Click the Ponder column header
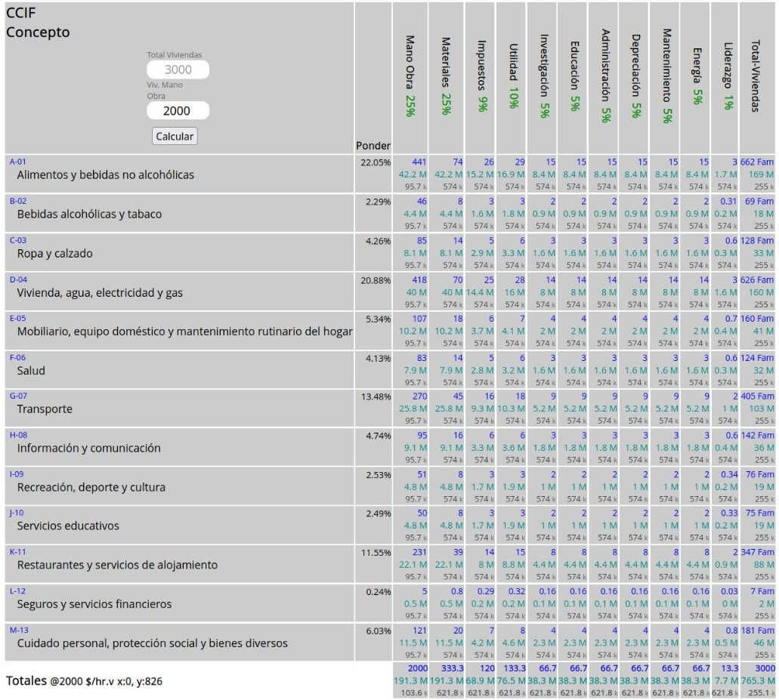This screenshot has height=700, width=779. (x=373, y=146)
